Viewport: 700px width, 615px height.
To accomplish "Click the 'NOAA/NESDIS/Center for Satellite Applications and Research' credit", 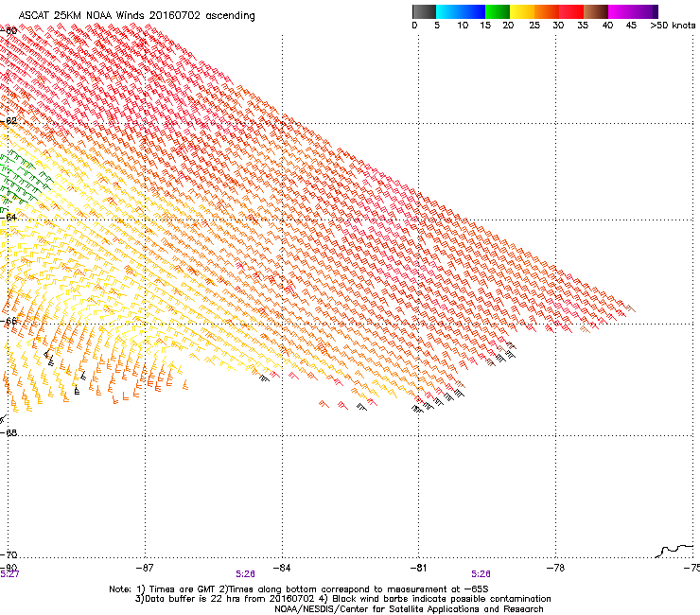I will point(409,609).
